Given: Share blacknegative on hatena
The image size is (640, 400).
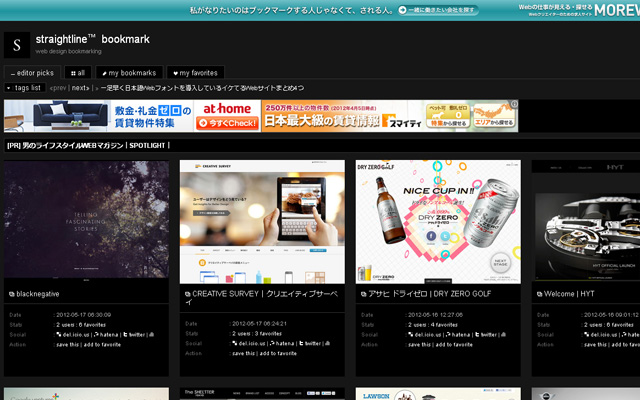Looking at the screenshot, I should pos(106,335).
